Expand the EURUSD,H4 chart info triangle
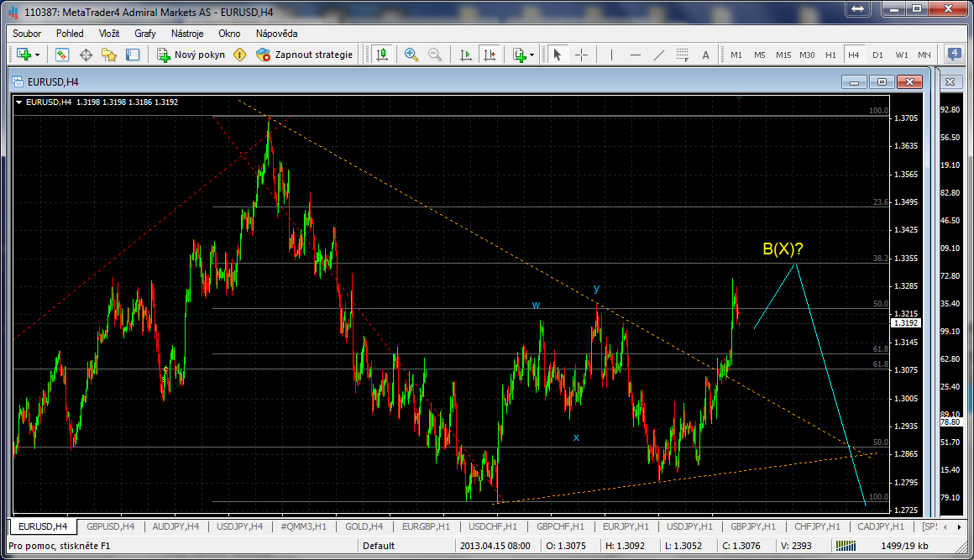Image resolution: width=974 pixels, height=560 pixels. pyautogui.click(x=19, y=102)
